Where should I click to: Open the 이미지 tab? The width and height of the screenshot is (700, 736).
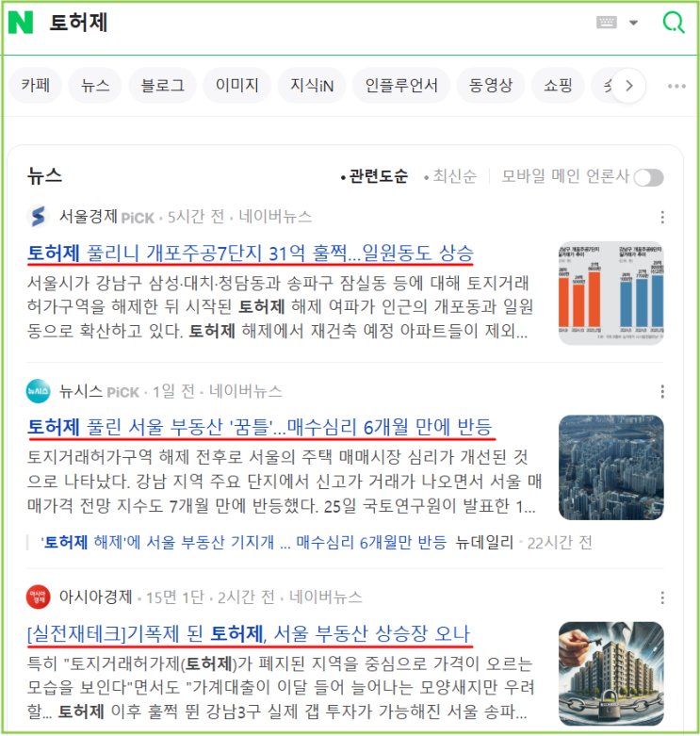[236, 86]
